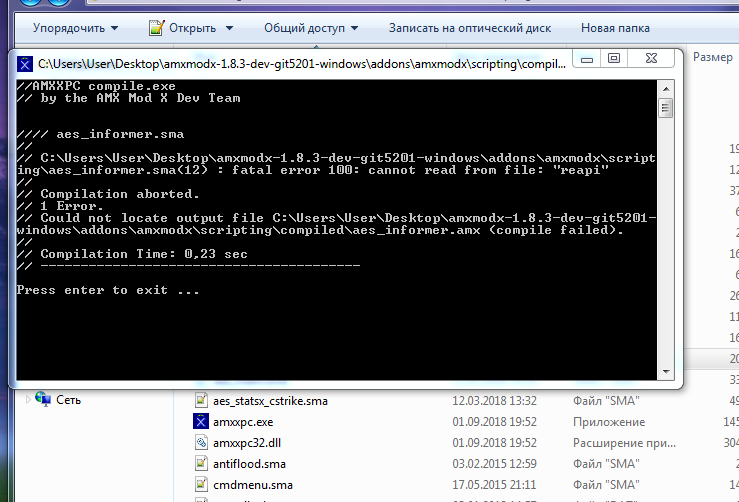Expand the arrow next to Открыть
Screen dimensions: 739x502
230,28
